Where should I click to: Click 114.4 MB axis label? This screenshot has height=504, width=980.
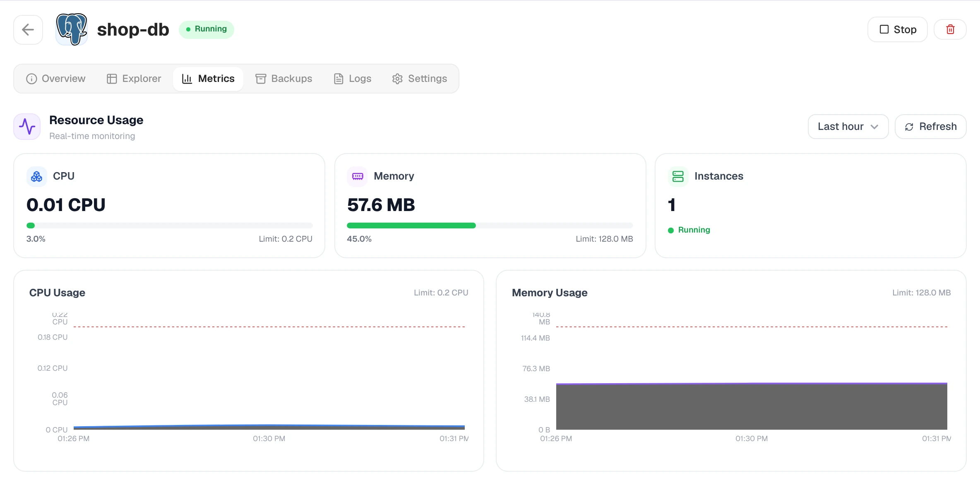[x=535, y=338]
